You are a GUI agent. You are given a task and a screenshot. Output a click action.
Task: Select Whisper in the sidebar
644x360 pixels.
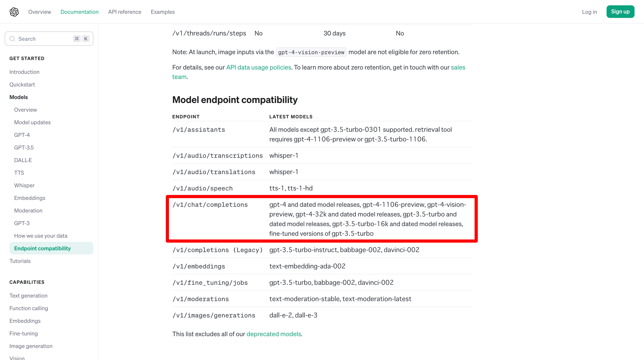pos(24,186)
